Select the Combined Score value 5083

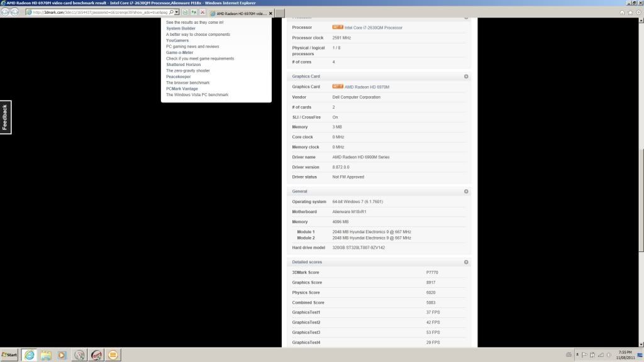[431, 302]
